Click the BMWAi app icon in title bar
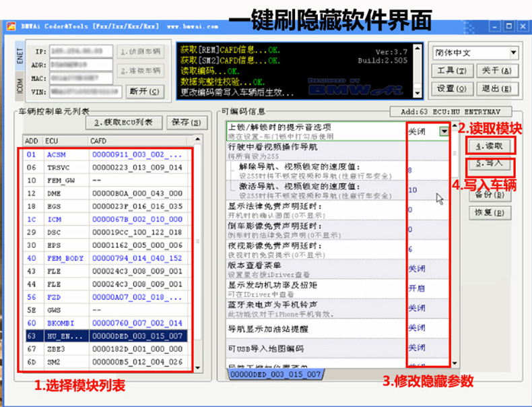Screen dimensions: 532x407 coord(11,26)
